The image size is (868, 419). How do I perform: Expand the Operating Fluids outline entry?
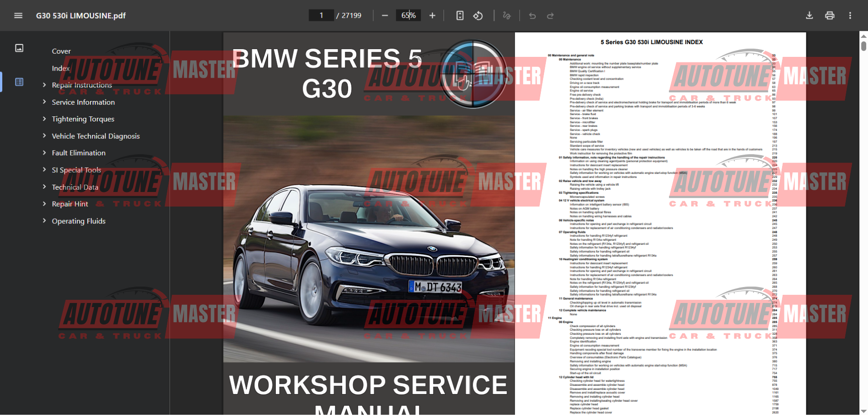tap(44, 221)
